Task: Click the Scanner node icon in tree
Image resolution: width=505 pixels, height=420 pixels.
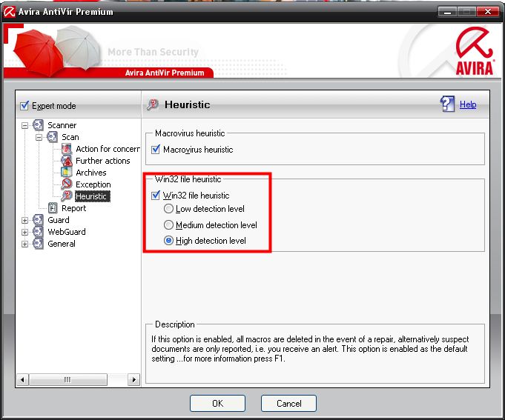Action: [x=39, y=125]
